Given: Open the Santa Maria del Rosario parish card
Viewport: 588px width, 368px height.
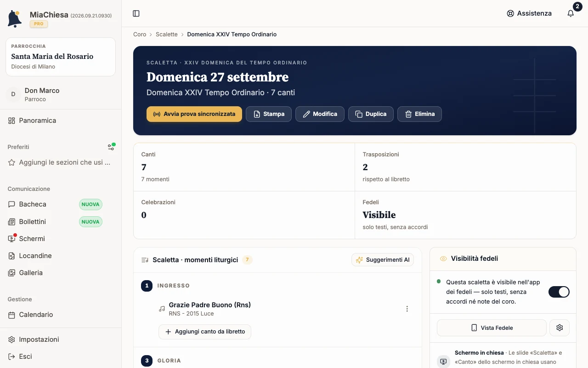Looking at the screenshot, I should click(61, 57).
